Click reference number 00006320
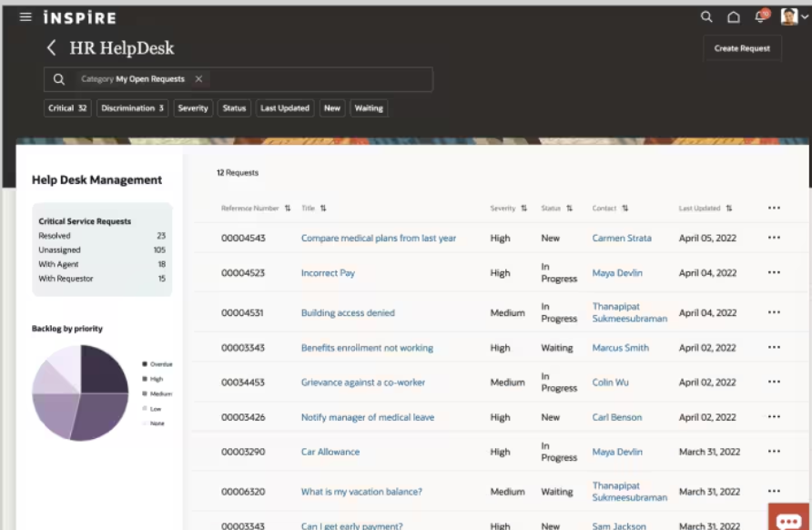 pos(243,492)
